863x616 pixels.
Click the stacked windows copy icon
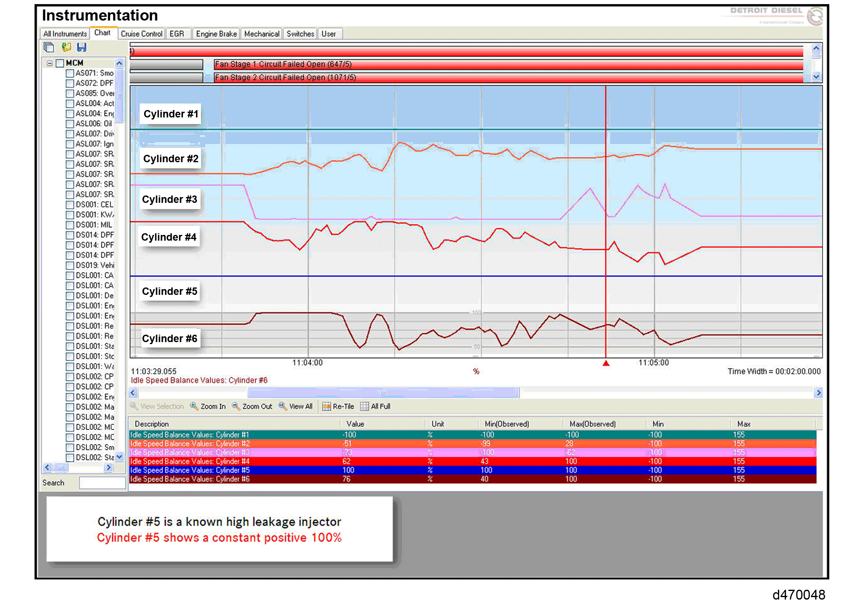click(x=49, y=48)
